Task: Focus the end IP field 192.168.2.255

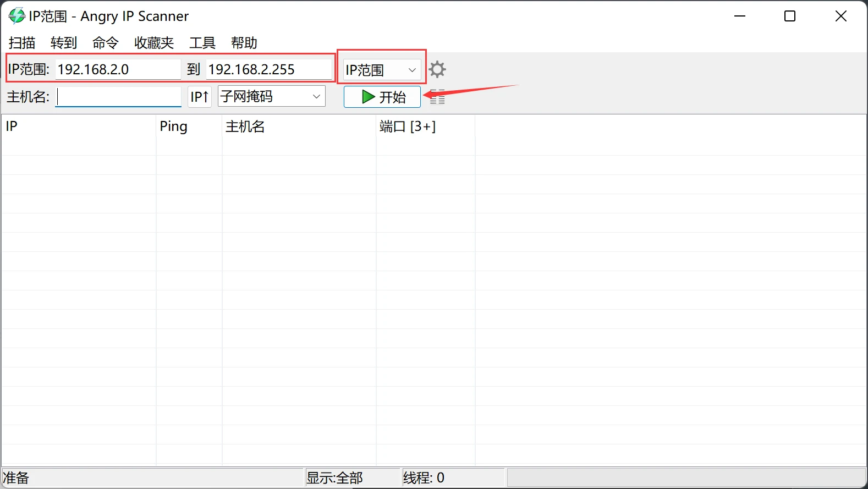Action: 270,69
